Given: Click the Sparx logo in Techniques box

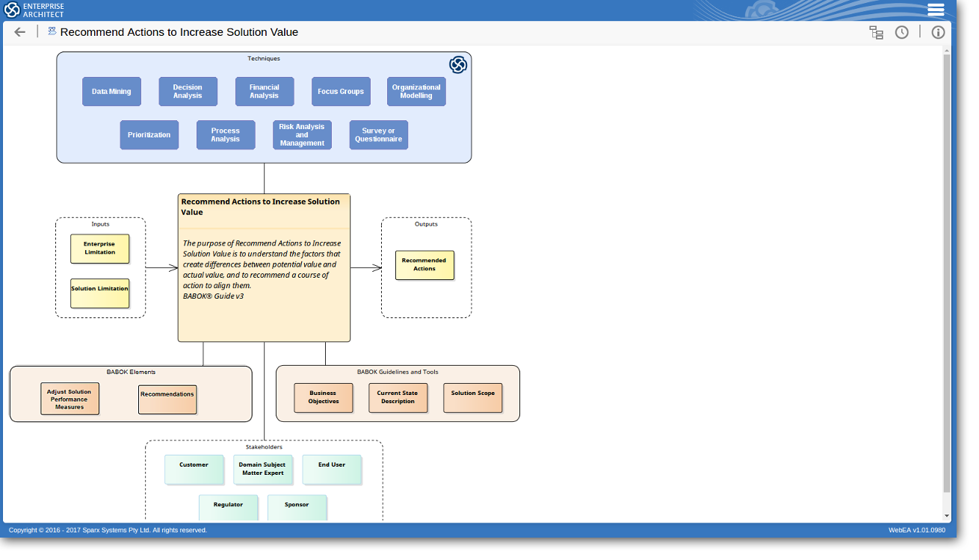Looking at the screenshot, I should click(x=458, y=65).
